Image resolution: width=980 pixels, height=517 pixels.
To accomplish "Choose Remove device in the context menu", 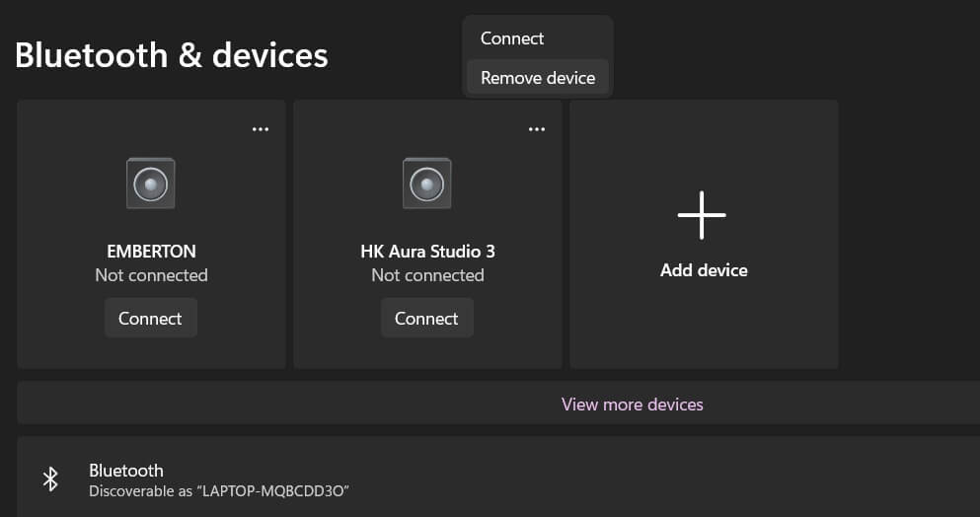I will click(x=538, y=78).
